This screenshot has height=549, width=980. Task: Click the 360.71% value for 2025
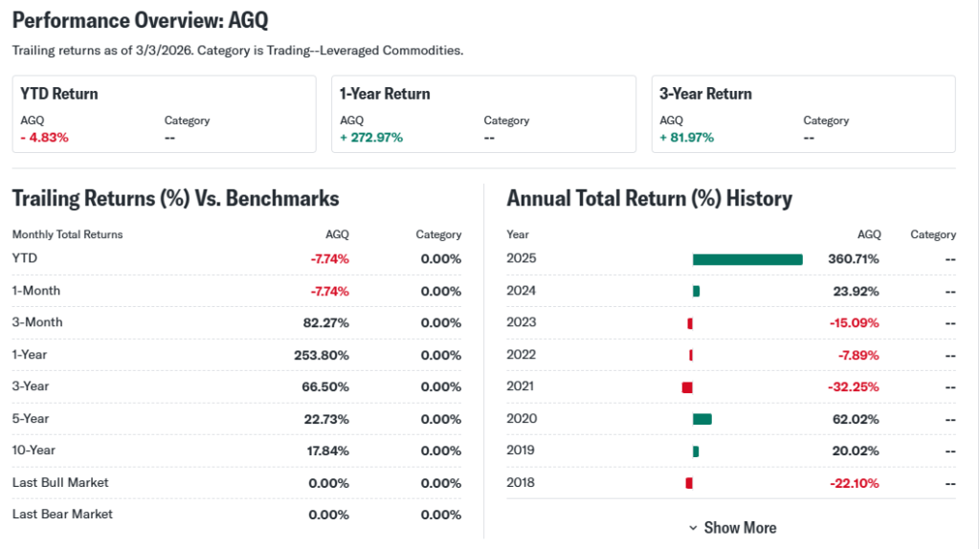click(854, 259)
